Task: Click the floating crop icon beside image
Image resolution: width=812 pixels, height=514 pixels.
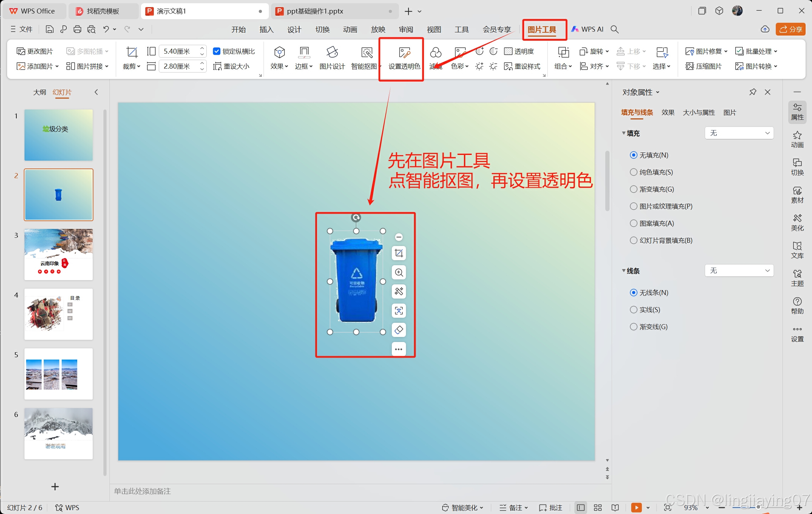Action: (x=399, y=253)
